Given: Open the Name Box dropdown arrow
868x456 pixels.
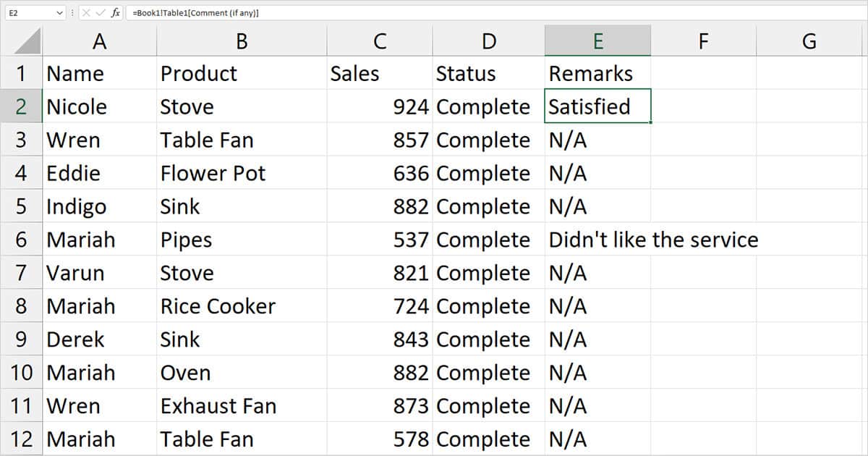Looking at the screenshot, I should [59, 13].
